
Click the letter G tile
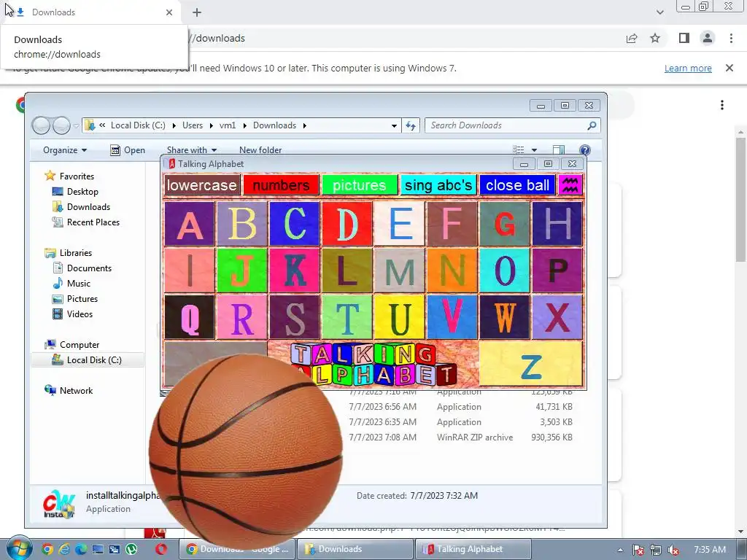pos(505,223)
